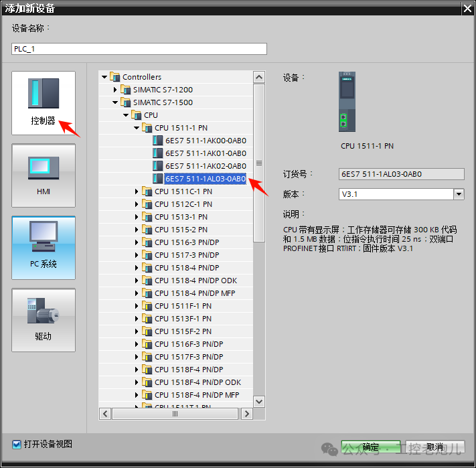Collapse the Controllers root node
Image resolution: width=476 pixels, height=468 pixels.
pyautogui.click(x=104, y=77)
